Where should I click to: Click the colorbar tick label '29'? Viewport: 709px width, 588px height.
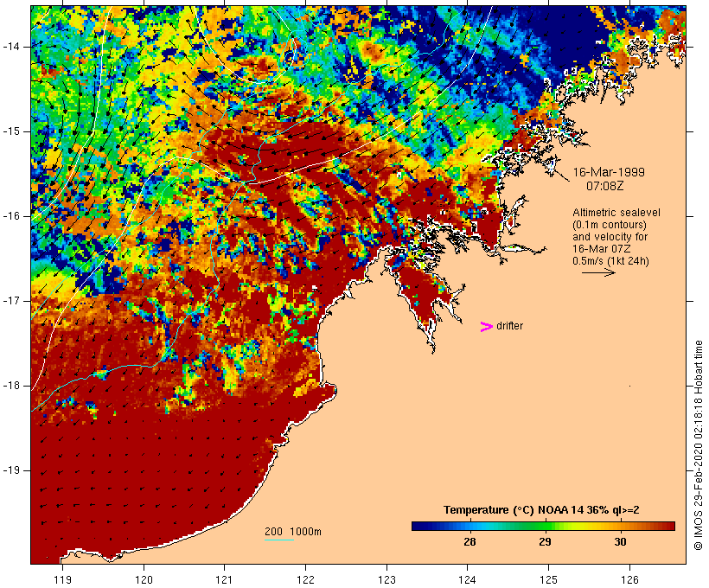[x=546, y=541]
